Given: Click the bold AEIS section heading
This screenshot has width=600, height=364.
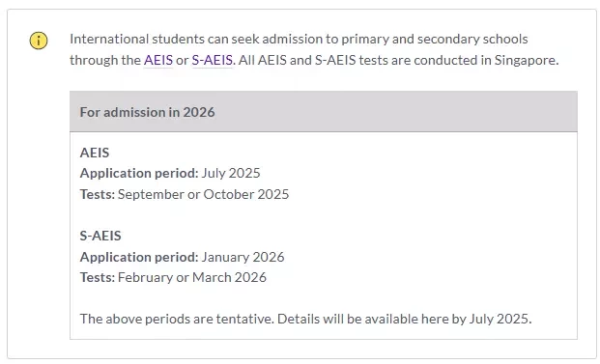Looking at the screenshot, I should click(95, 153).
